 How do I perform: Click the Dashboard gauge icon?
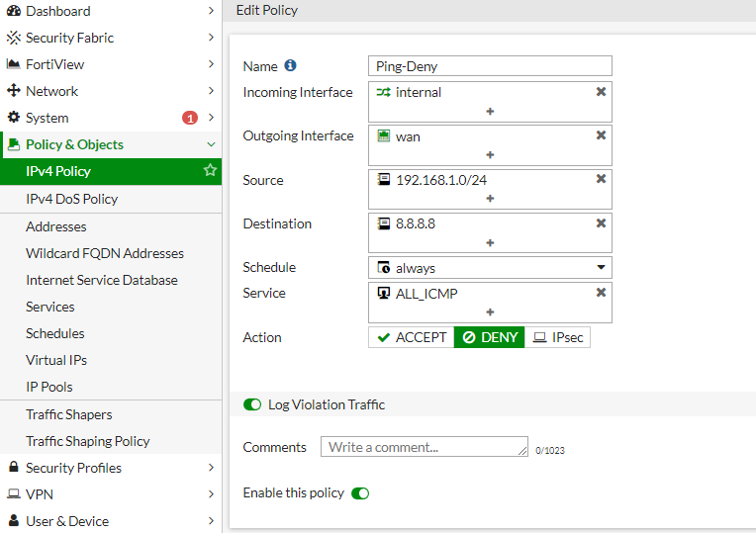coord(14,11)
